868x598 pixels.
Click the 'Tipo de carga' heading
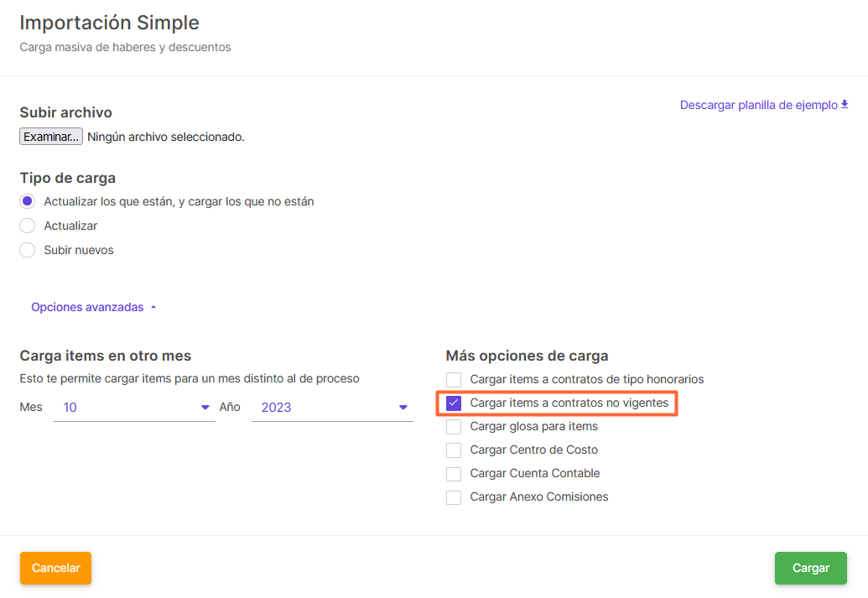(x=68, y=179)
